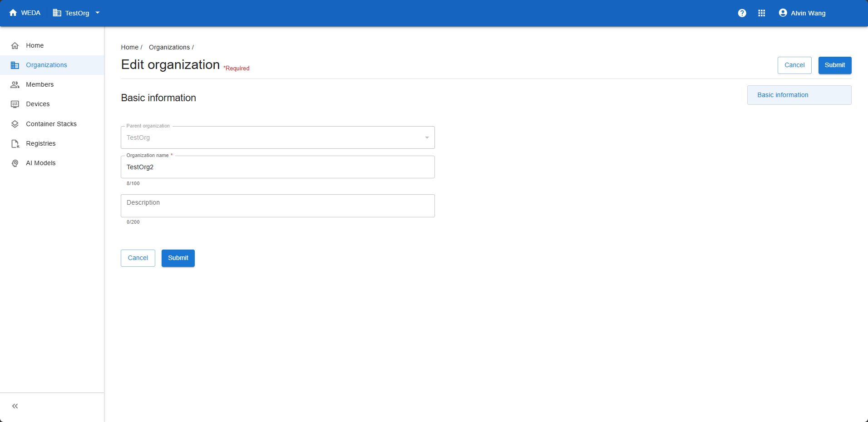Click the AI Models icon in sidebar
Image resolution: width=868 pixels, height=422 pixels.
click(x=15, y=163)
